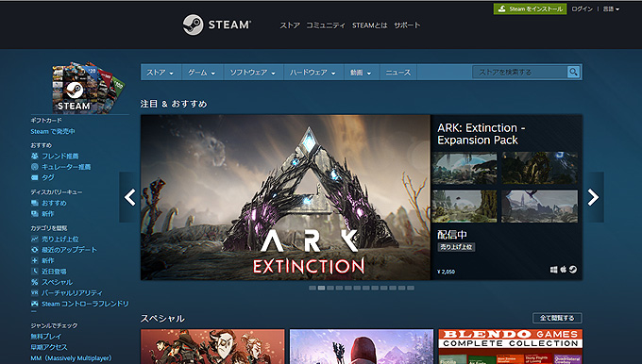
Task: Click the Steamをインストール green button
Action: (x=531, y=9)
